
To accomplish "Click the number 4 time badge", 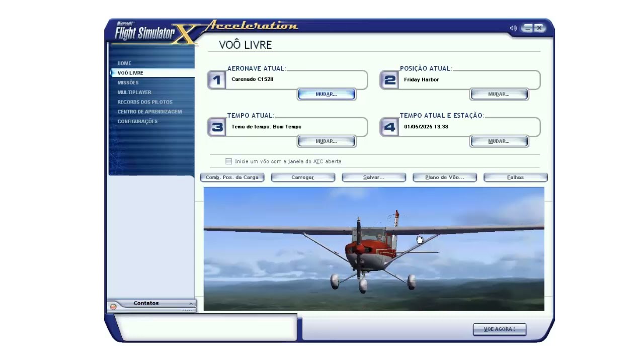I will click(389, 127).
